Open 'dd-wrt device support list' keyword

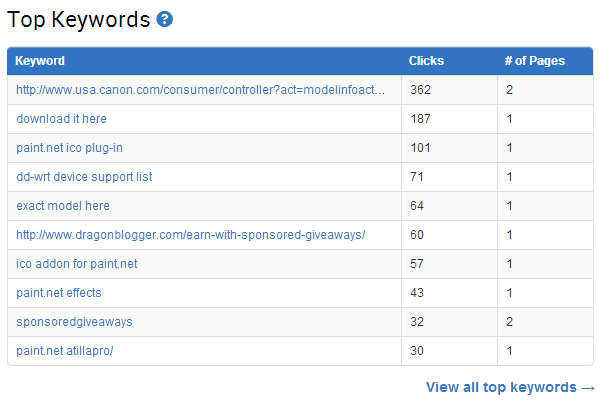point(84,177)
